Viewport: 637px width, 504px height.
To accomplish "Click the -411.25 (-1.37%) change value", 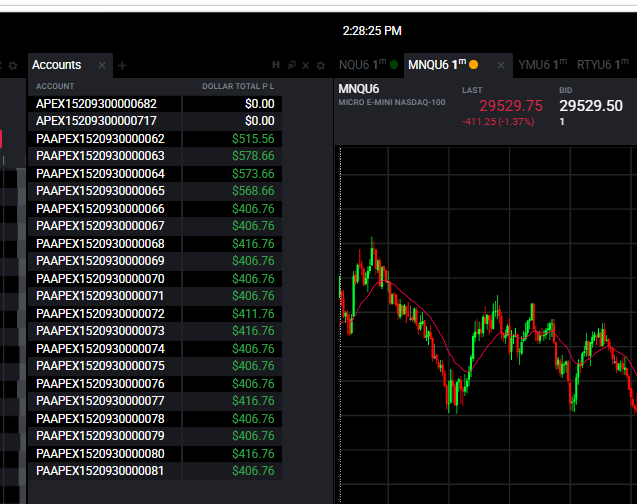I will (498, 121).
